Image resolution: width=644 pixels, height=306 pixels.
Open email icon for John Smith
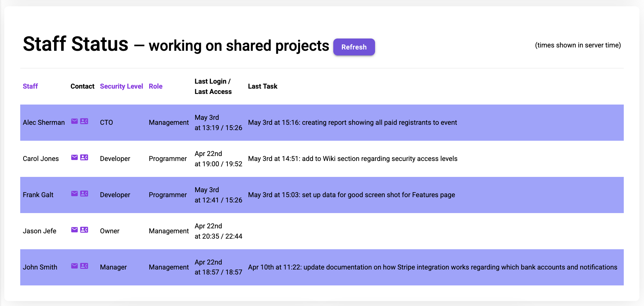(74, 266)
